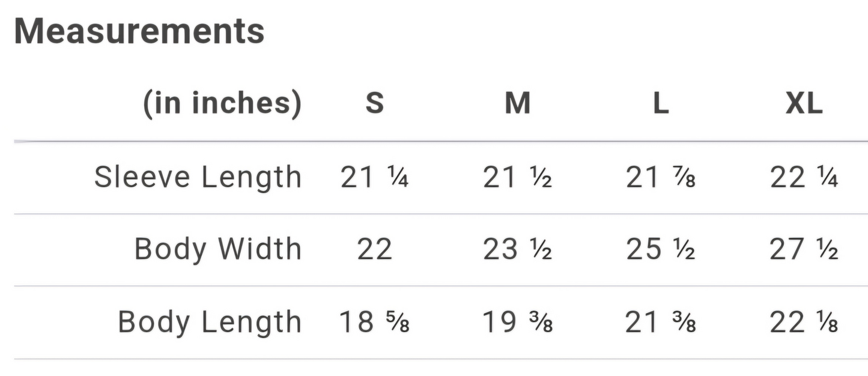Click the XL Body Length value 22 ⅛
This screenshot has height=376, width=868.
tap(804, 322)
